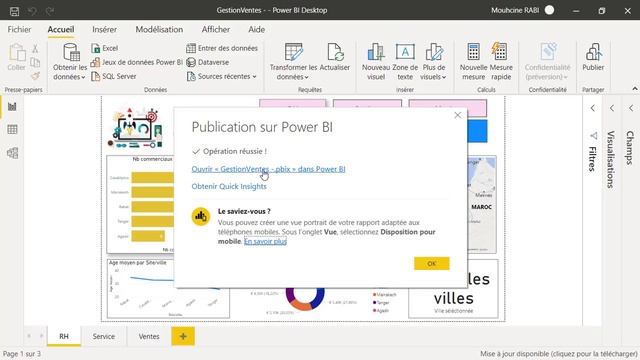Close the Publication dialog with X

(x=458, y=116)
